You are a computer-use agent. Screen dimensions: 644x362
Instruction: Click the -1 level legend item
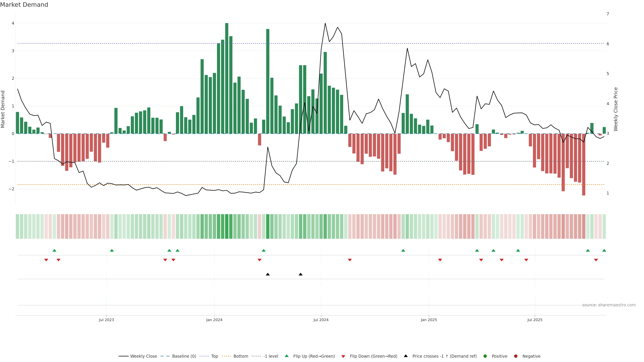271,356
